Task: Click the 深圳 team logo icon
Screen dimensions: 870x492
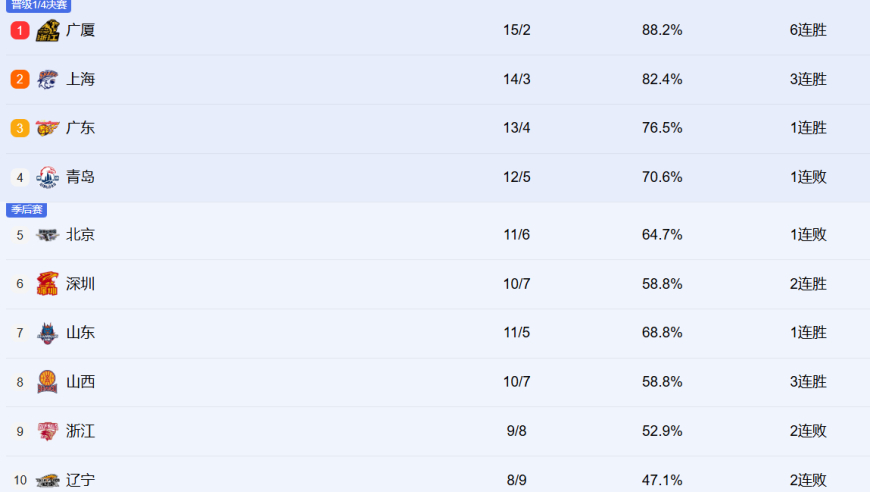Action: (48, 284)
